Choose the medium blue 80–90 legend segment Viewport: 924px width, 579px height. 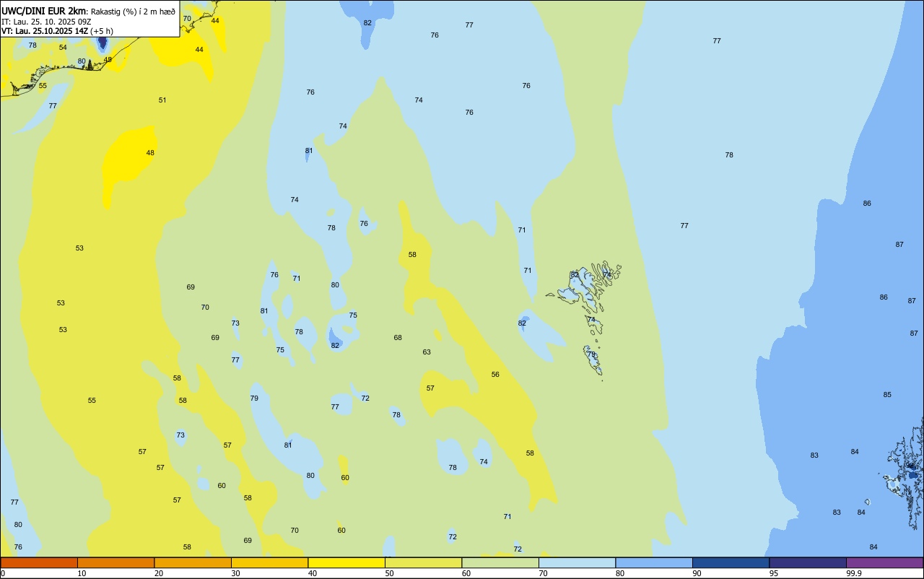654,562
